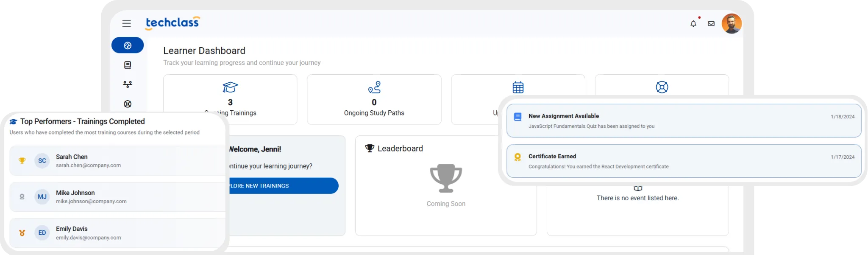868x255 pixels.
Task: Click the calendar card icon
Action: click(x=518, y=87)
